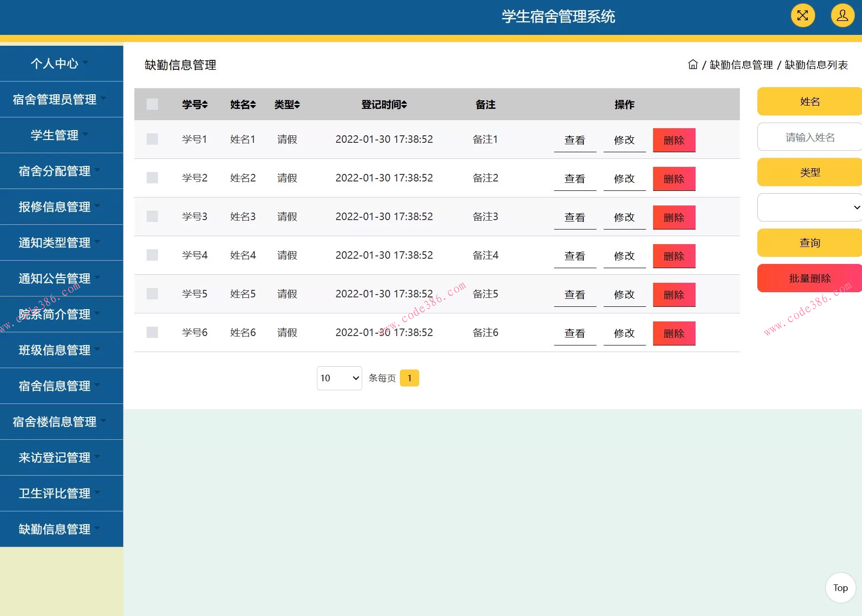The width and height of the screenshot is (862, 616).
Task: Select 缺勤信息管理 in the sidebar
Action: (x=55, y=529)
